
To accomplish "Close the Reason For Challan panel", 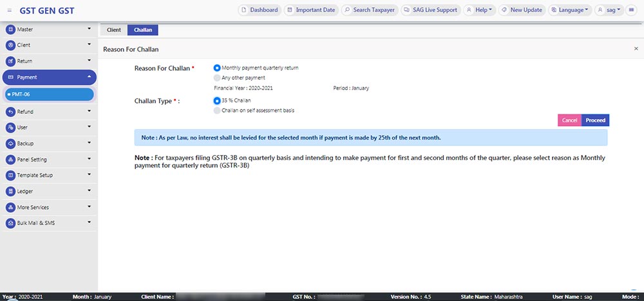I will (x=636, y=49).
